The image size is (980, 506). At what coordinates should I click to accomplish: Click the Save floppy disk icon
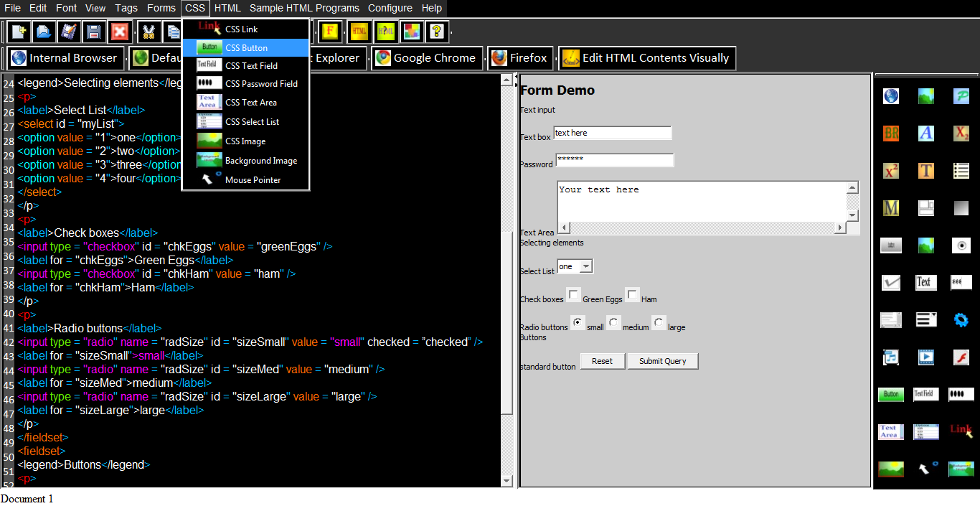[x=93, y=32]
